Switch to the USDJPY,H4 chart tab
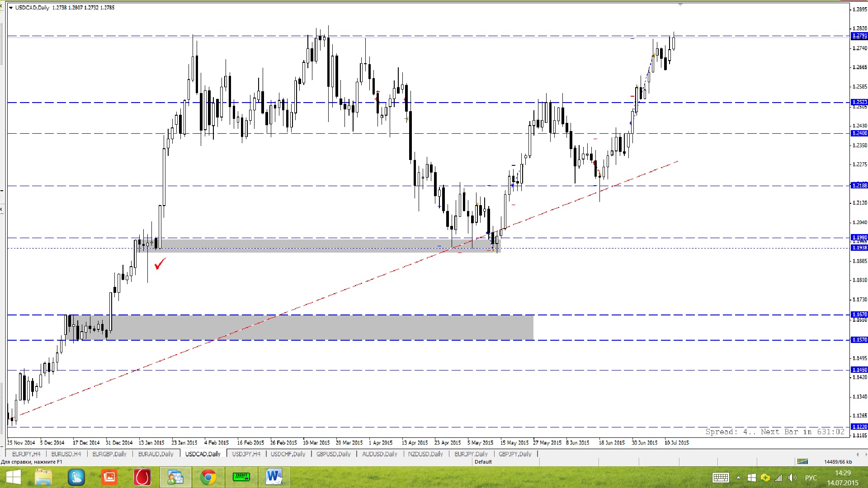Image resolution: width=868 pixels, height=488 pixels. click(x=246, y=454)
